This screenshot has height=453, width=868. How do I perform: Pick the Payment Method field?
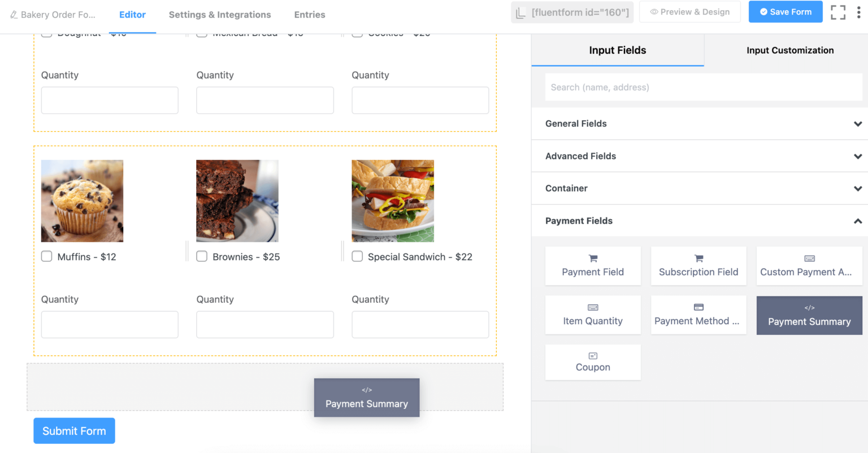point(698,315)
